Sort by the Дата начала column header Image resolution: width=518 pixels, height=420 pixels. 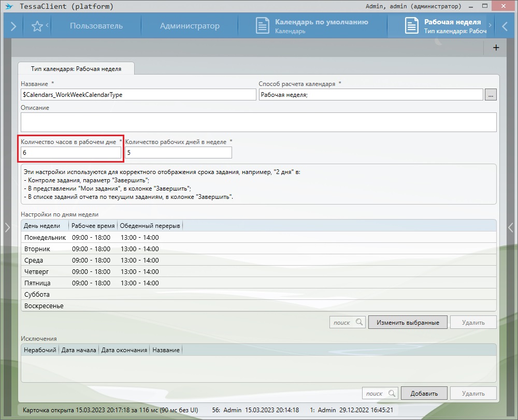tap(79, 350)
